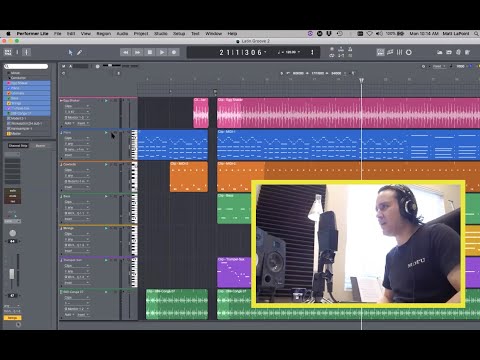This screenshot has width=480, height=360.
Task: Toggle the Piano checkbox in track list
Action: point(9,88)
